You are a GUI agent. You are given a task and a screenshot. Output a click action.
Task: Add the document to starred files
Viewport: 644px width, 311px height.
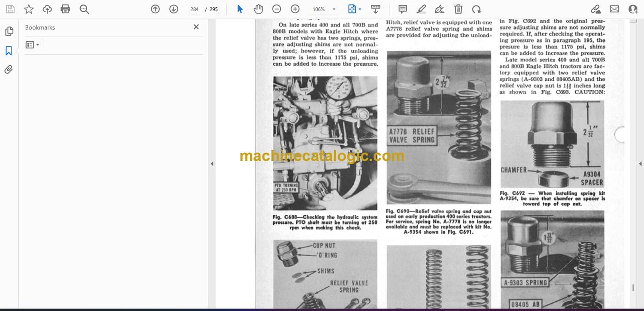click(x=29, y=9)
